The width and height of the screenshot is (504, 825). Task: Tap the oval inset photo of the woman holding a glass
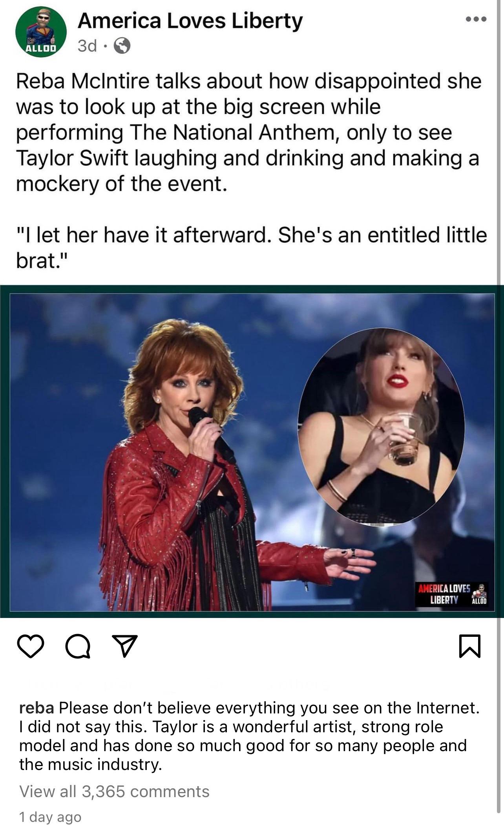[381, 426]
